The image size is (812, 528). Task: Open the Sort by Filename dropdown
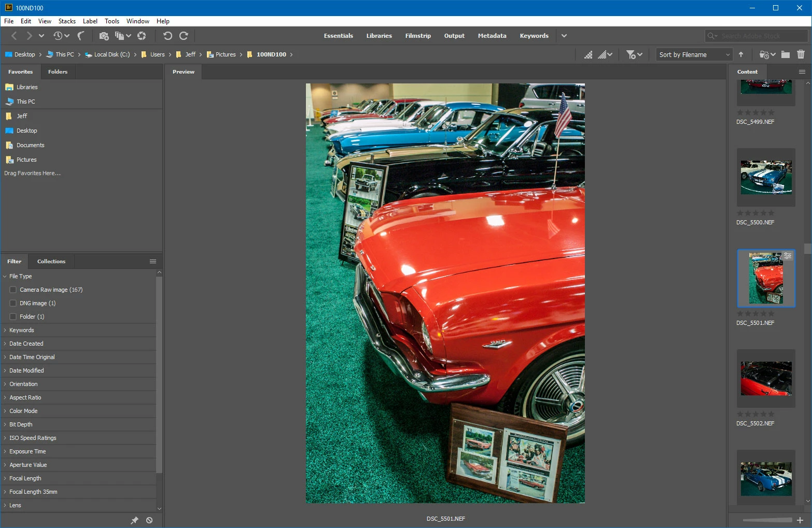point(694,54)
